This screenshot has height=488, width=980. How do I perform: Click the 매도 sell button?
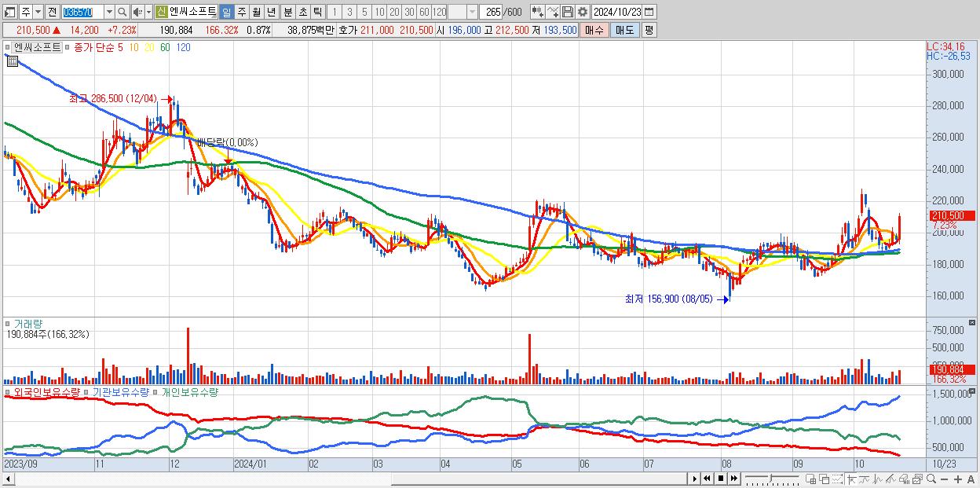tap(625, 30)
